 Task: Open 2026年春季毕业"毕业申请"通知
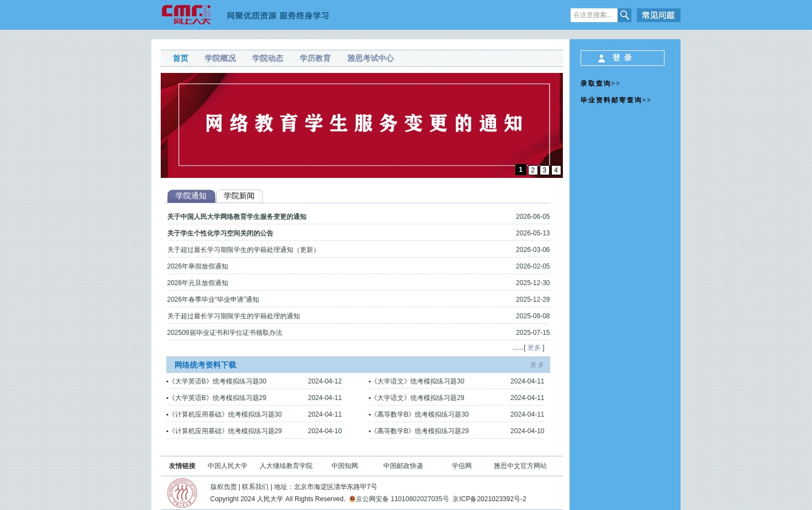213,299
